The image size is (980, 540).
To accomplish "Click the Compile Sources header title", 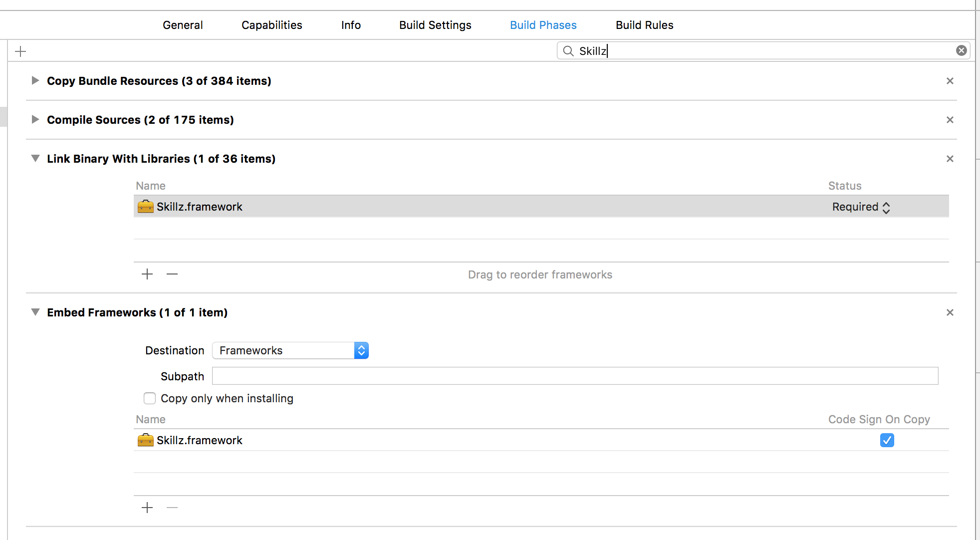I will coord(140,120).
